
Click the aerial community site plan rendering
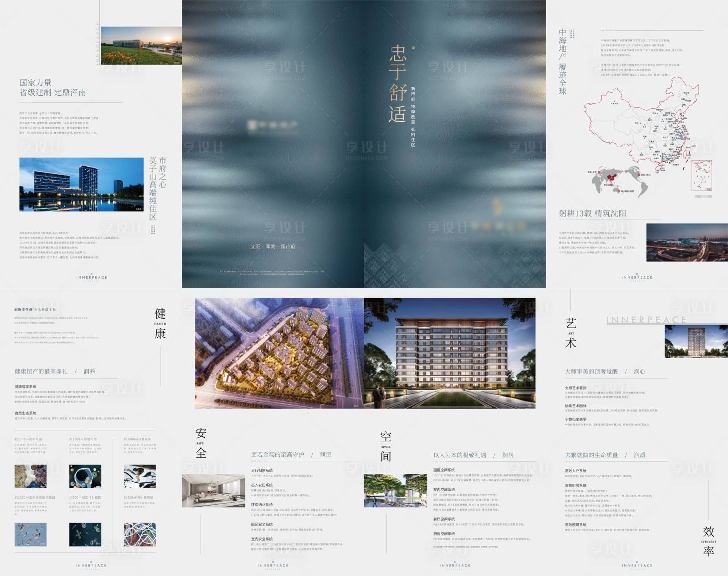coord(279,353)
